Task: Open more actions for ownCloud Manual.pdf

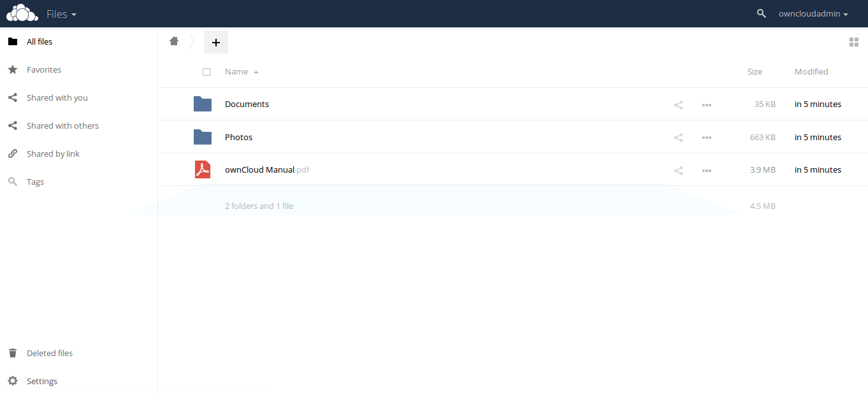Action: [707, 170]
